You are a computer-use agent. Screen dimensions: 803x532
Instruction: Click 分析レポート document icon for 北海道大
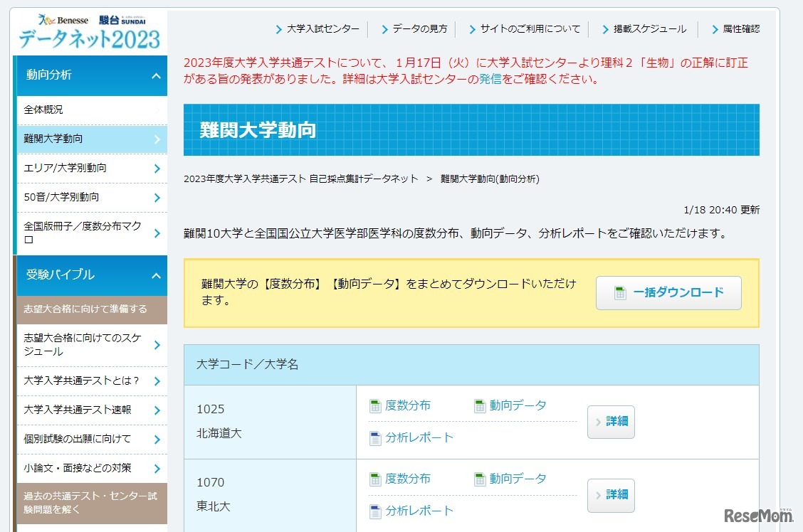point(375,438)
